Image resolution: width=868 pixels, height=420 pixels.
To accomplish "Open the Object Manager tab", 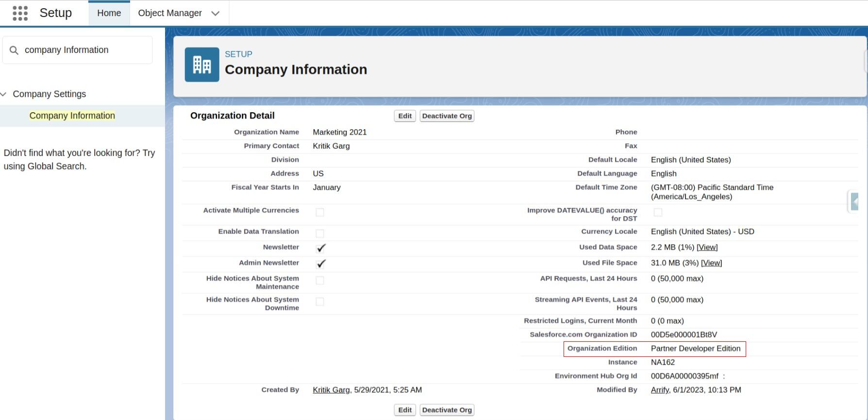I will tap(170, 13).
